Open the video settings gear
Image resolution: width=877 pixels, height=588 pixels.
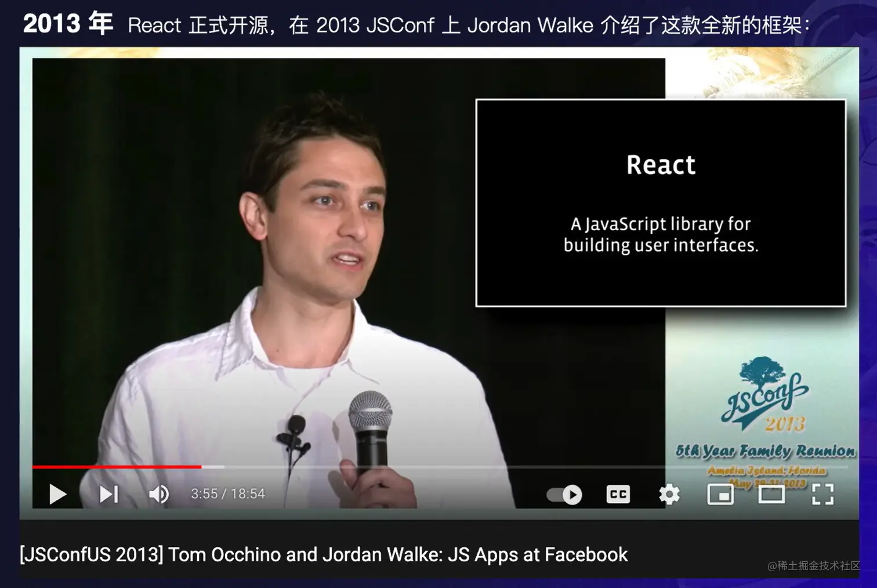tap(669, 495)
